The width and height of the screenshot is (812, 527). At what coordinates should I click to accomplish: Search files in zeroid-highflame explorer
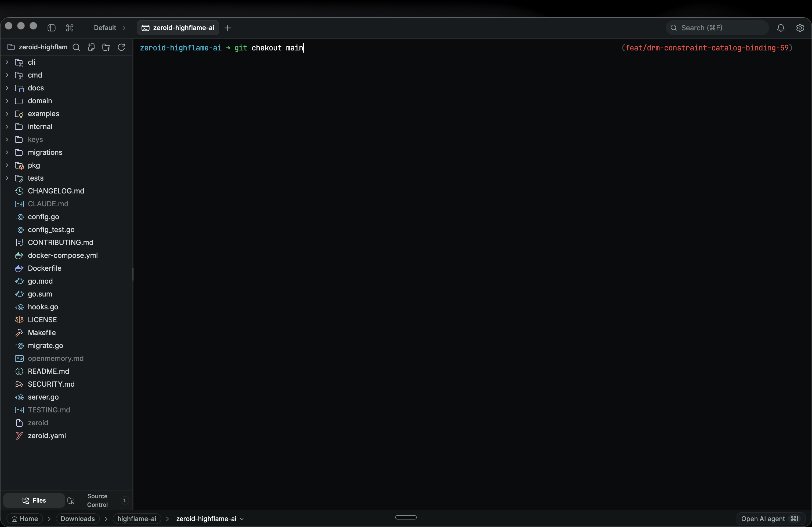tap(77, 47)
